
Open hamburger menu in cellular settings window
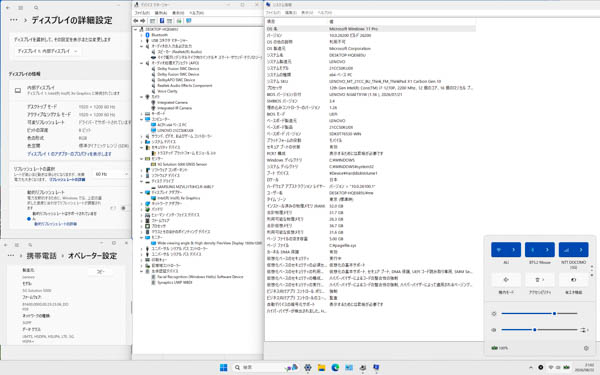pyautogui.click(x=17, y=245)
